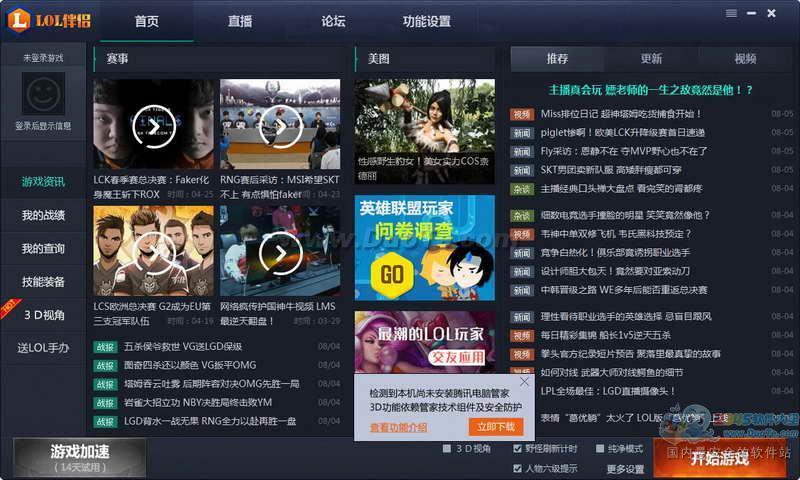Image resolution: width=800 pixels, height=480 pixels.
Task: Open article 设计师胆大包天
Action: coord(615,271)
